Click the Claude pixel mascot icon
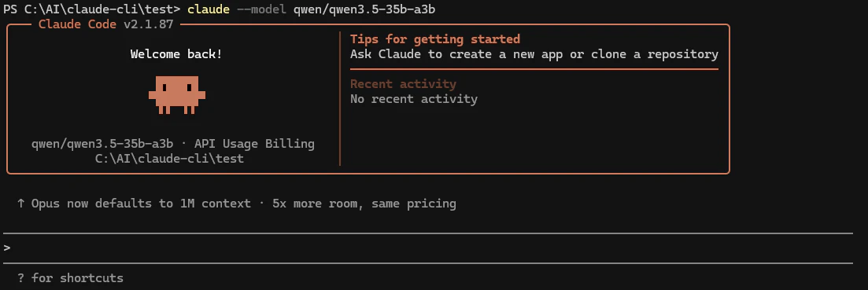 point(176,95)
